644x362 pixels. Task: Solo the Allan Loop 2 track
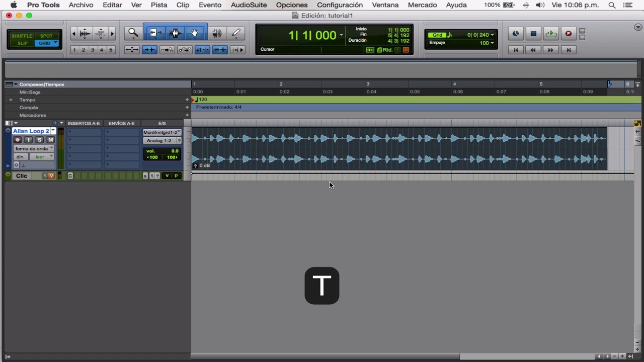[40, 140]
